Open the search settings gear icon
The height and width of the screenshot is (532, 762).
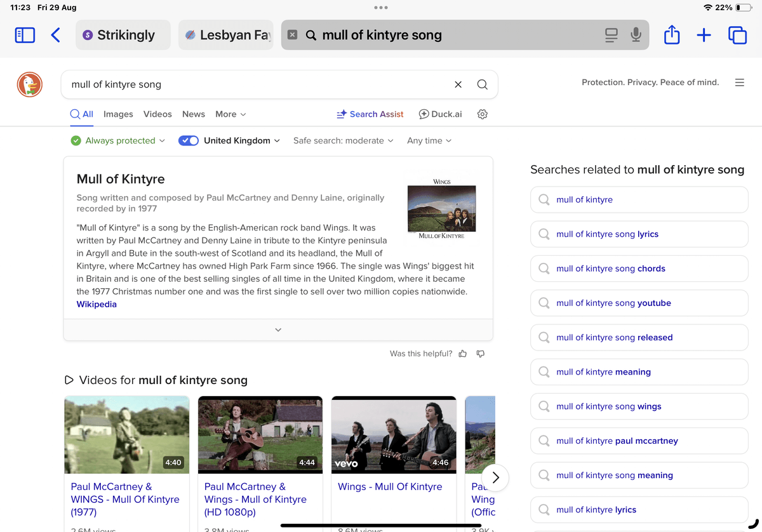point(482,114)
